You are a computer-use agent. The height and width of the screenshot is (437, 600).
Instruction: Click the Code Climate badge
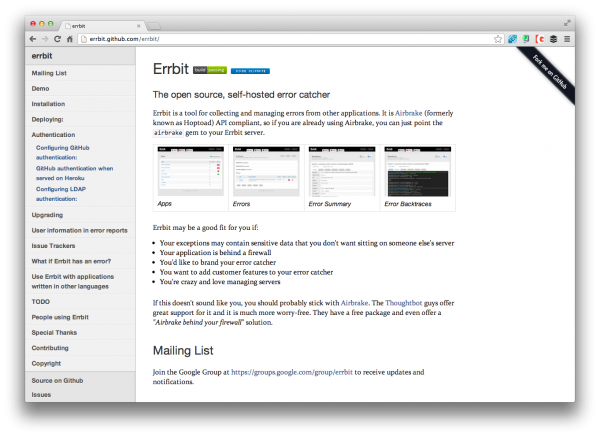(250, 71)
